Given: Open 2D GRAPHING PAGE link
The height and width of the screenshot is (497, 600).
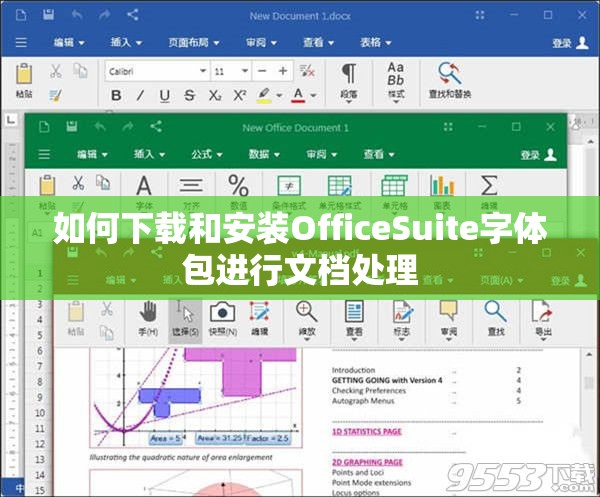Looking at the screenshot, I should click(367, 462).
